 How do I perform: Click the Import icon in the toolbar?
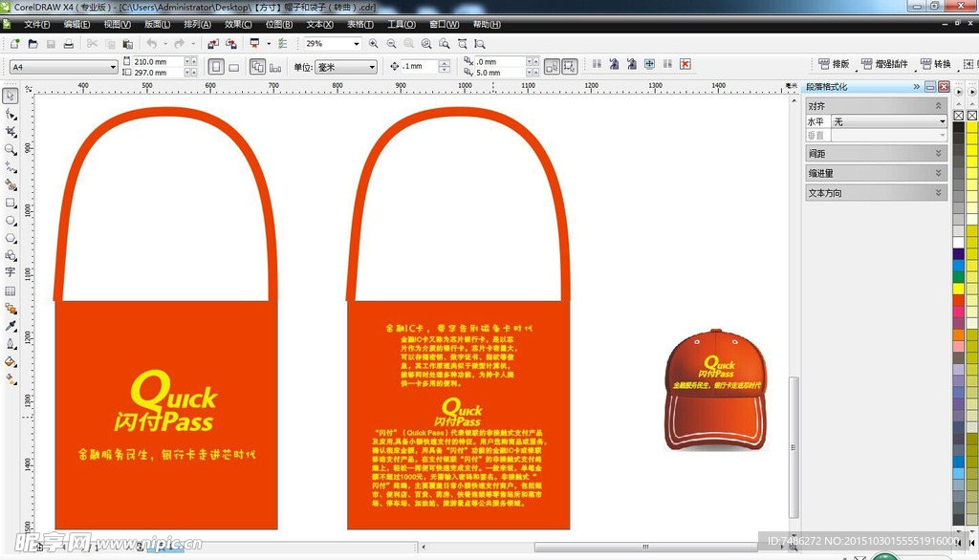click(212, 44)
